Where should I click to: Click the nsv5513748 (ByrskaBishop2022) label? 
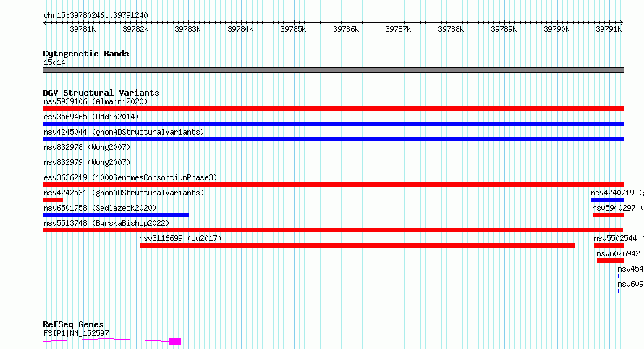pyautogui.click(x=106, y=223)
